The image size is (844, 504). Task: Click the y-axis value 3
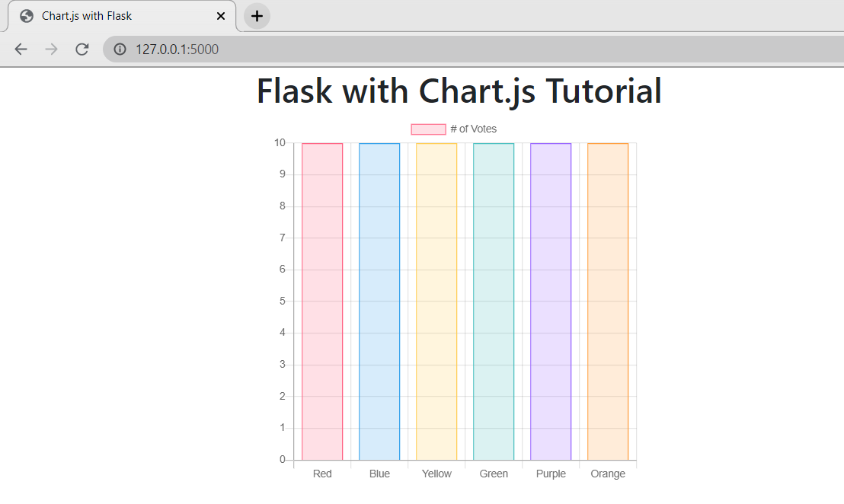283,365
